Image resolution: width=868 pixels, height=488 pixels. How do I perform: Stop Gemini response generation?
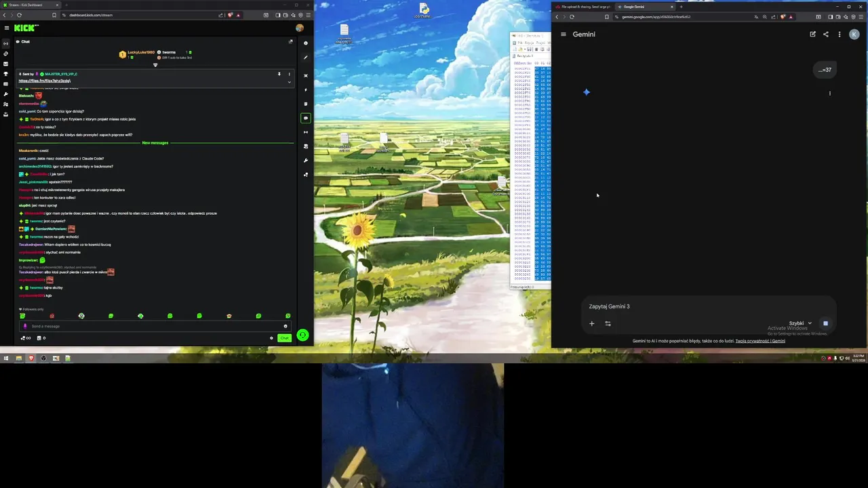click(825, 323)
